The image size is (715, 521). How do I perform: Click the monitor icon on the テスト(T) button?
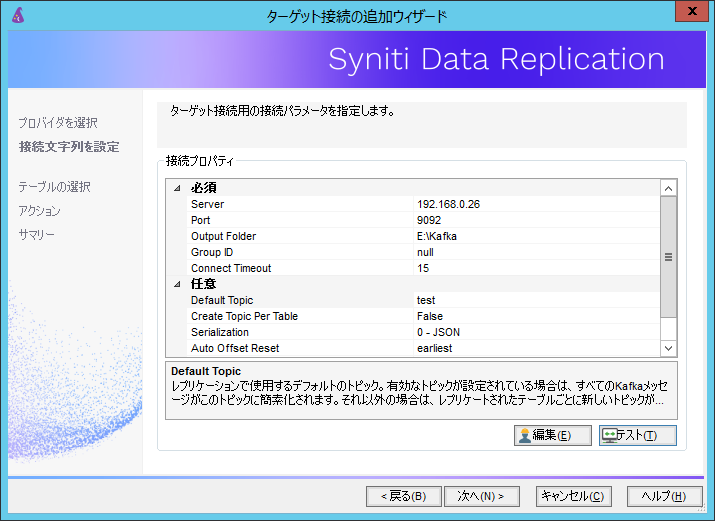[x=609, y=435]
